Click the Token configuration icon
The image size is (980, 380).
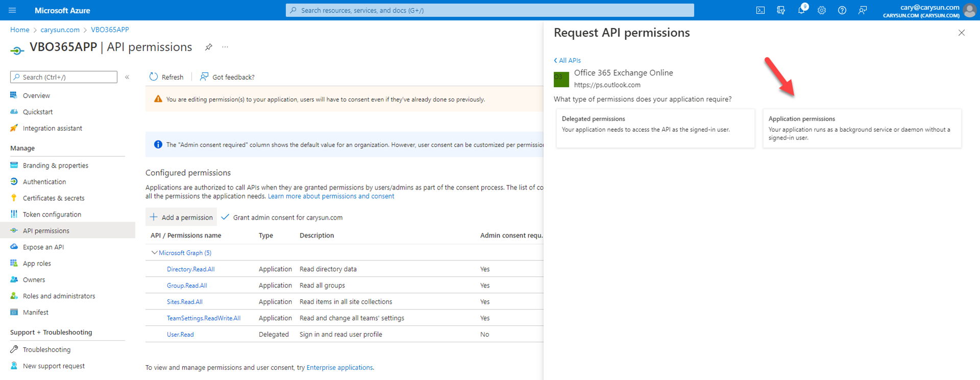[x=14, y=214]
